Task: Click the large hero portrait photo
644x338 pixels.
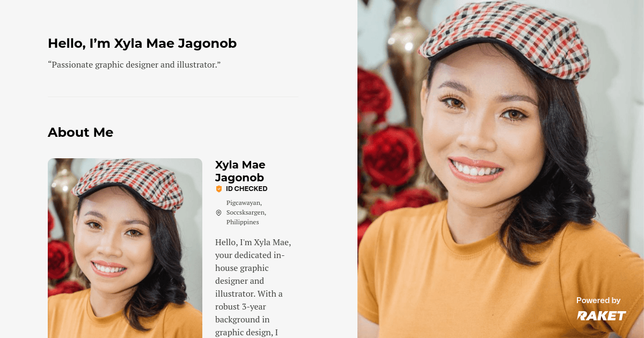Action: (x=501, y=169)
